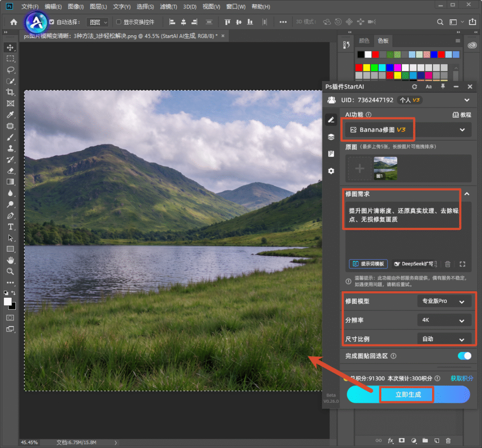This screenshot has height=448, width=482.
Task: Pick the yellow swatch in color grid
Action: pyautogui.click(x=367, y=67)
